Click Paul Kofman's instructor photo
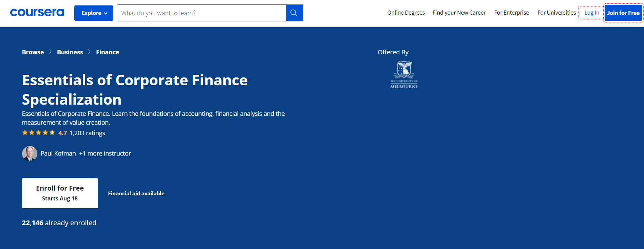This screenshot has width=644, height=249. pos(30,154)
